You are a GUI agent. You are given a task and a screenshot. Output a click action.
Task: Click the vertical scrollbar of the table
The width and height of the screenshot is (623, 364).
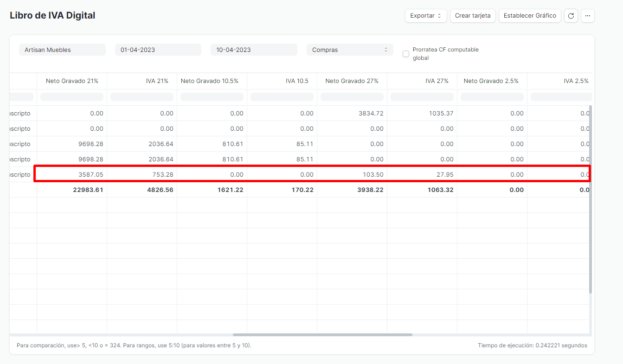(590, 199)
